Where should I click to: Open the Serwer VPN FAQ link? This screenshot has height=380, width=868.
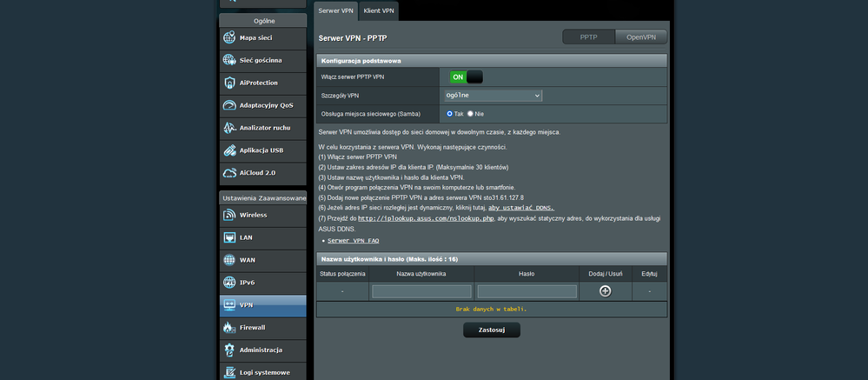[353, 240]
